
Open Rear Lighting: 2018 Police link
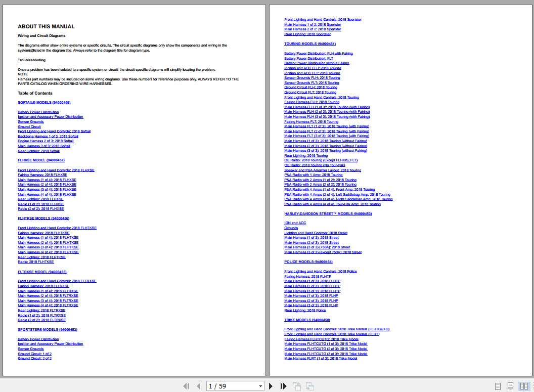tap(305, 310)
